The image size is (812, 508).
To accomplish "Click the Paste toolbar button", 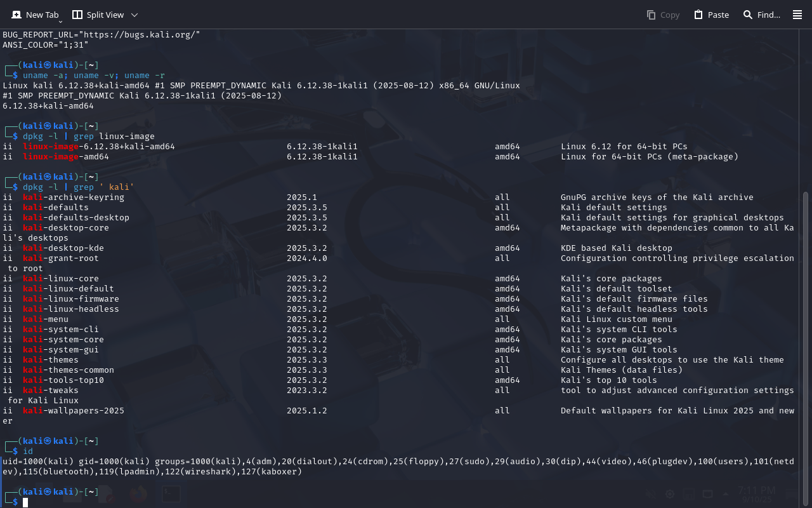I will pyautogui.click(x=711, y=15).
